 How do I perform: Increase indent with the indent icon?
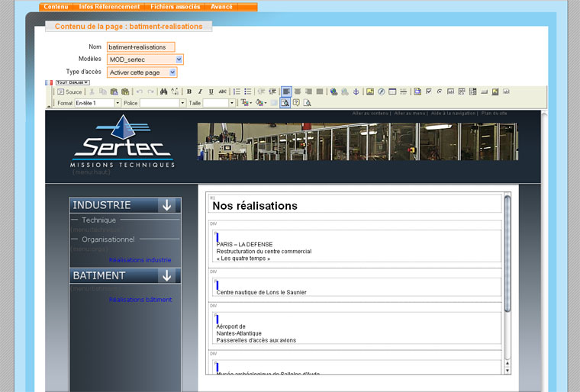coord(272,92)
